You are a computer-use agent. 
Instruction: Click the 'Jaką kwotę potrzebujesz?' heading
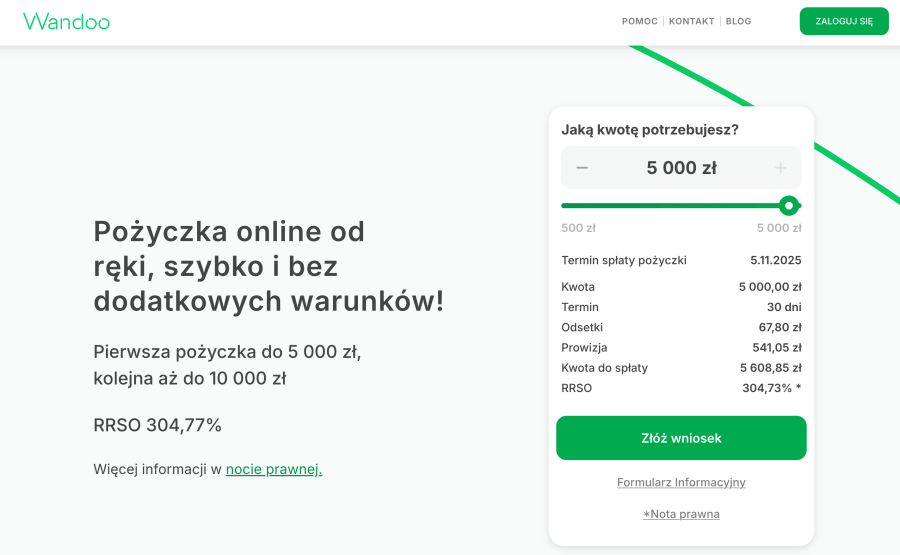pyautogui.click(x=650, y=129)
